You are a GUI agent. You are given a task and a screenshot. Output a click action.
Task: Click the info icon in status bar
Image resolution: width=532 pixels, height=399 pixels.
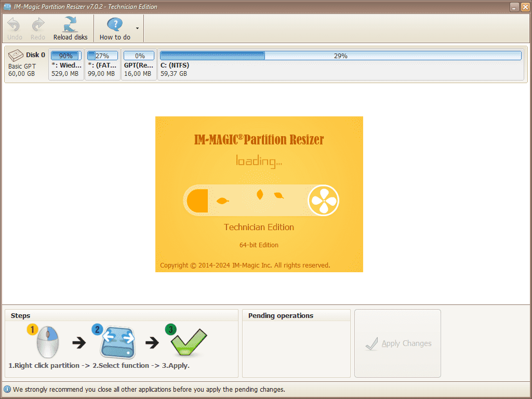(x=7, y=389)
